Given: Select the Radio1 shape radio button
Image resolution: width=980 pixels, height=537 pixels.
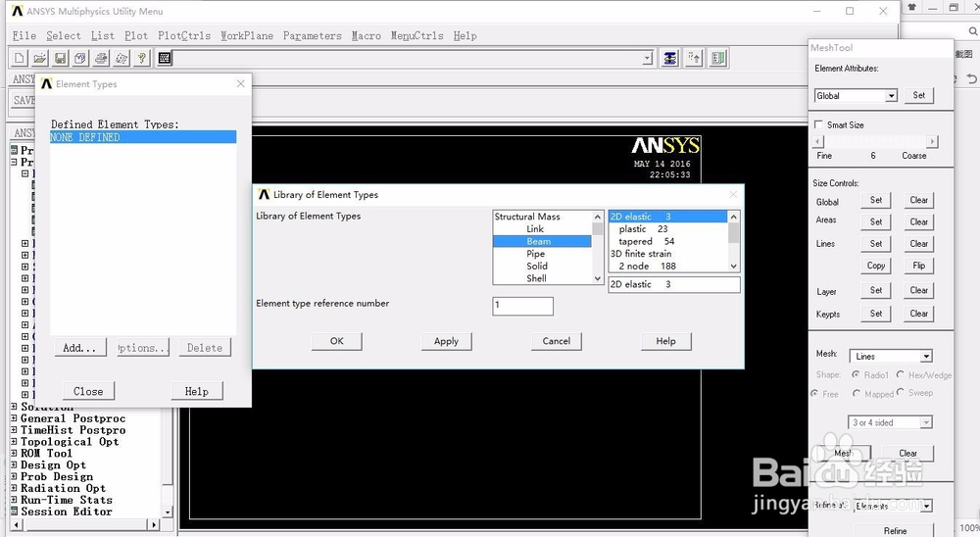Looking at the screenshot, I should coord(857,374).
